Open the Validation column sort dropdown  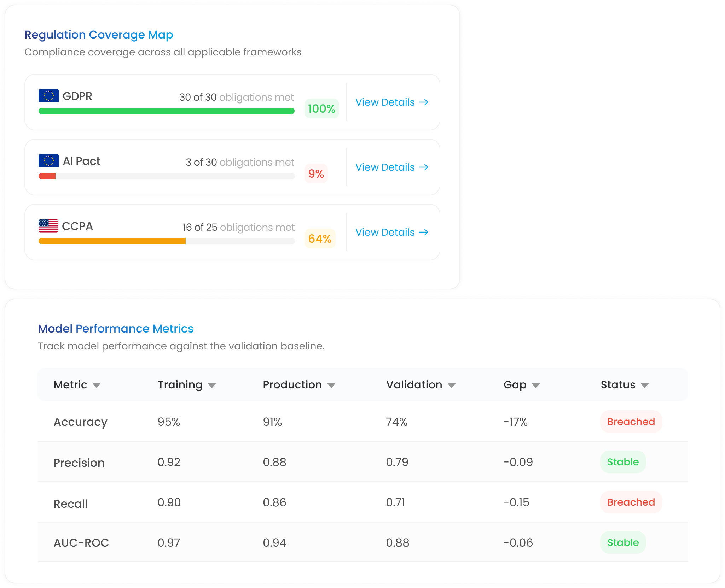(x=452, y=385)
